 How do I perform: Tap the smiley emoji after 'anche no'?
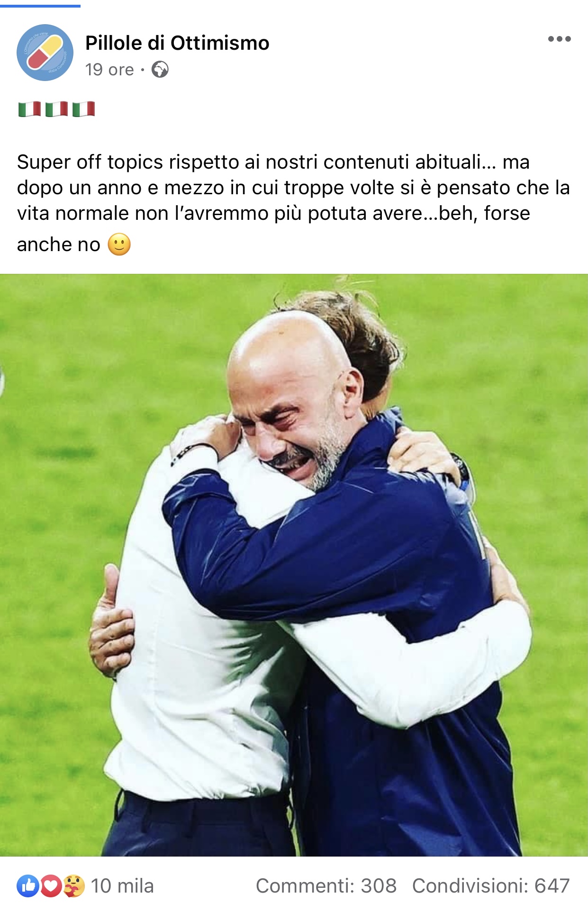point(119,244)
